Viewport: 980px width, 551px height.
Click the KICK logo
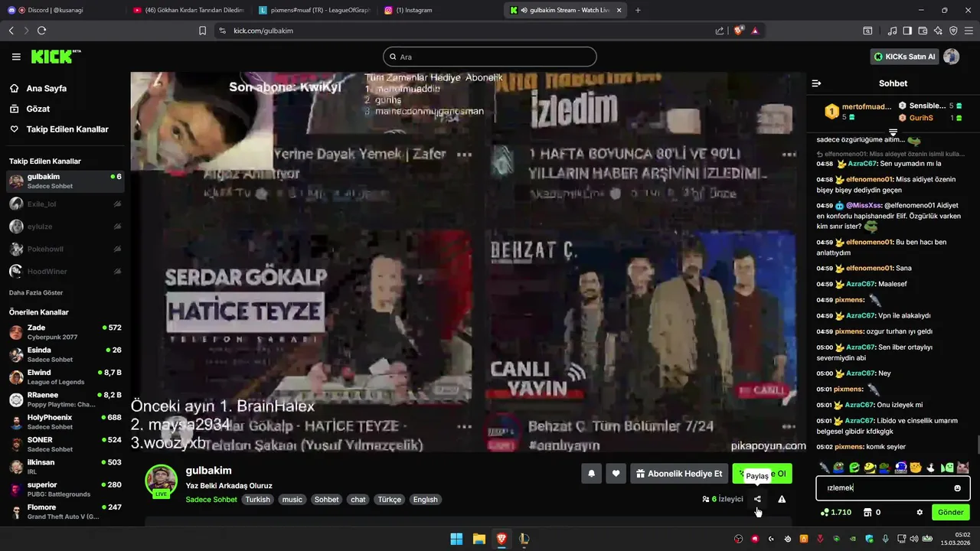(55, 57)
